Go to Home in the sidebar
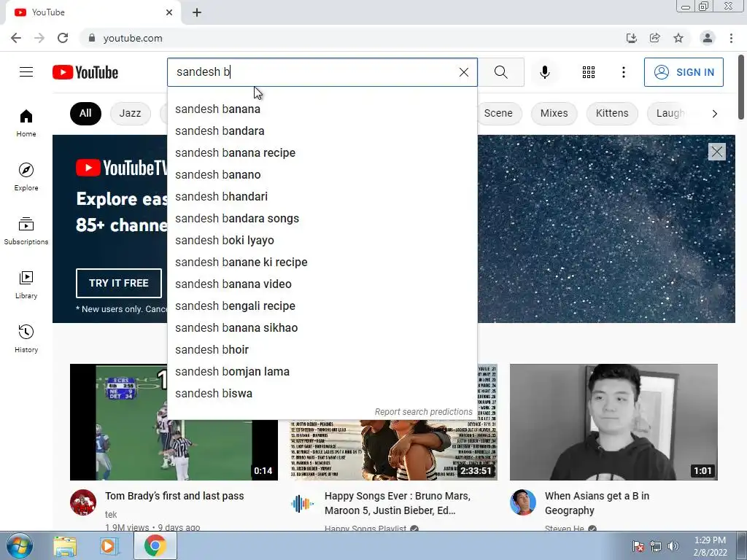This screenshot has width=747, height=560. [26, 122]
